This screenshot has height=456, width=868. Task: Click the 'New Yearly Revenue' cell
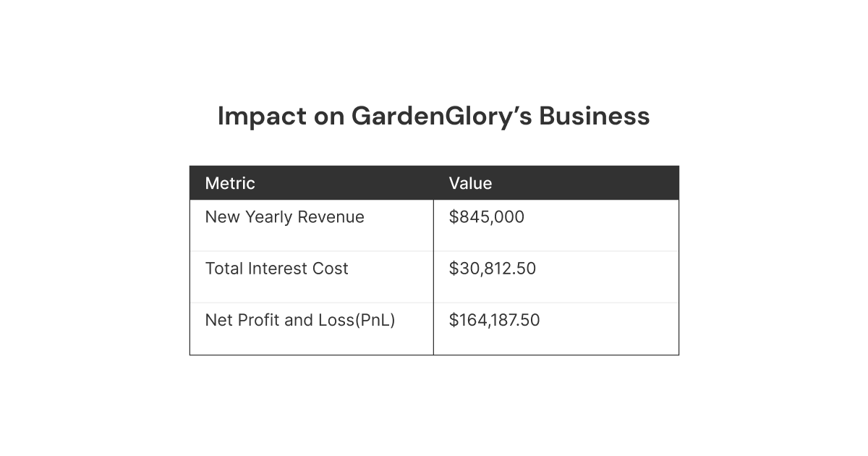coord(284,217)
